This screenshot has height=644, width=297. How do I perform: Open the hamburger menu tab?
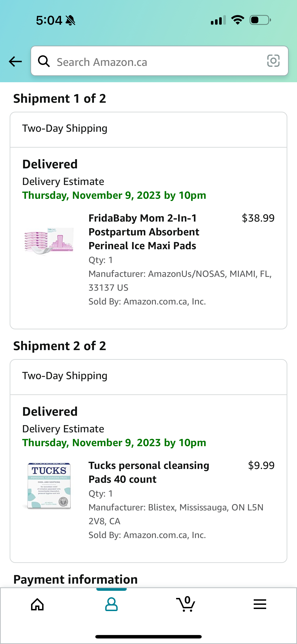click(260, 605)
